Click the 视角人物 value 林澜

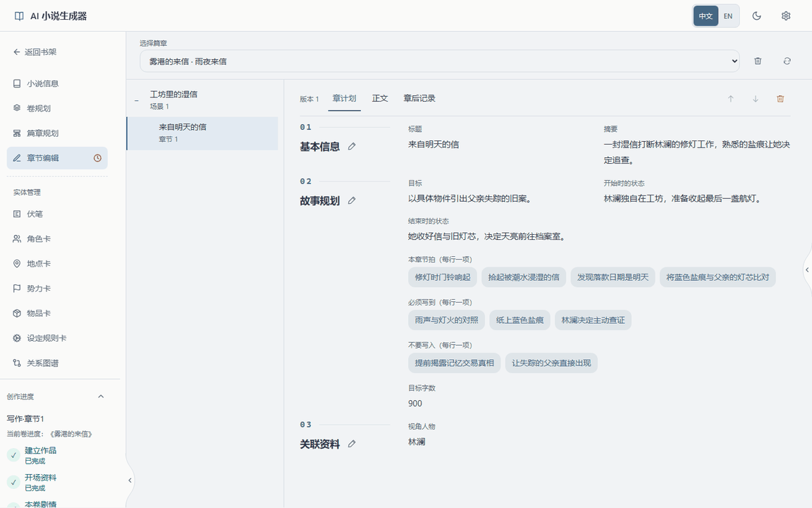(x=417, y=442)
